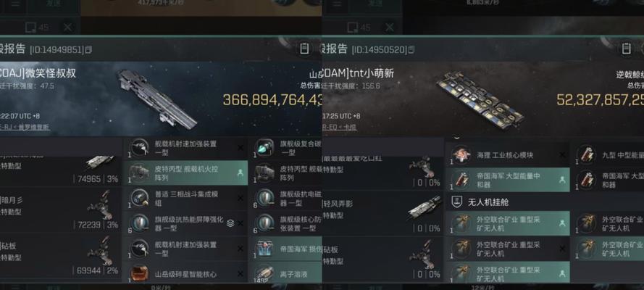Image resolution: width=644 pixels, height=290 pixels.
Task: Click clipboard icon on left kill report
Action: point(304,49)
